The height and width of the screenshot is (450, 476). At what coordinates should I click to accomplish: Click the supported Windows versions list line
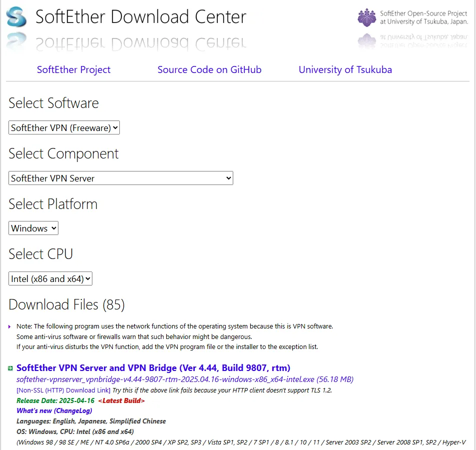(x=241, y=442)
